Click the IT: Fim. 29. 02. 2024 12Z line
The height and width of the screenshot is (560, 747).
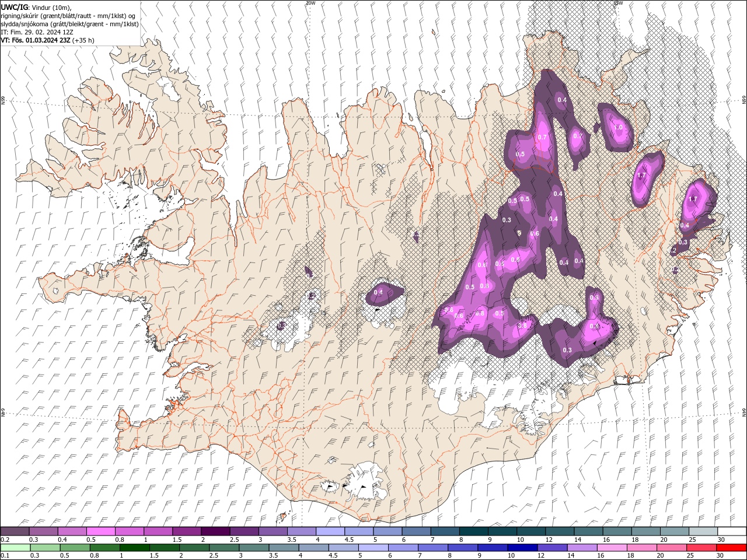[36, 32]
